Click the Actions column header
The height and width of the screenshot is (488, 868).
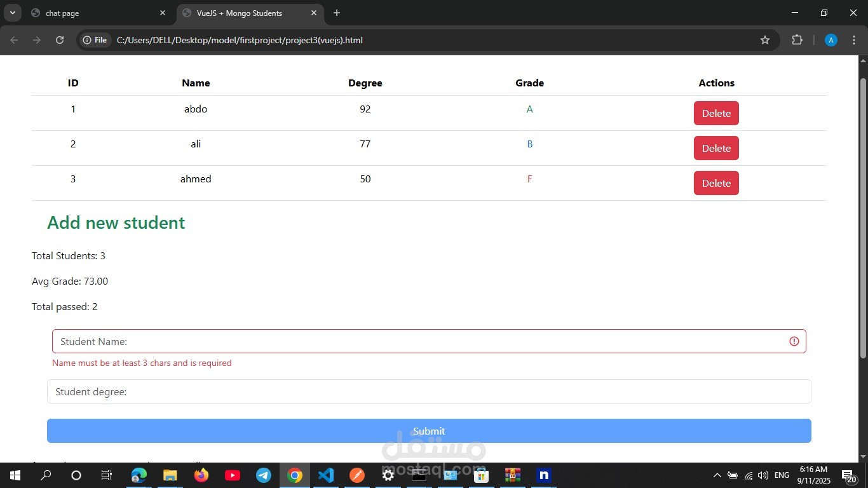point(717,83)
